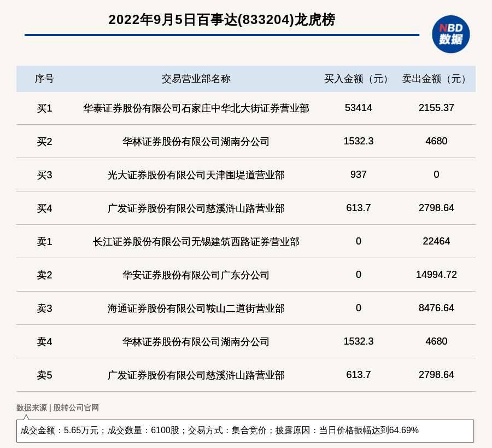Screen dimensions: 492x448
Task: Click buy amount 0 in row 卖1
Action: (x=358, y=241)
